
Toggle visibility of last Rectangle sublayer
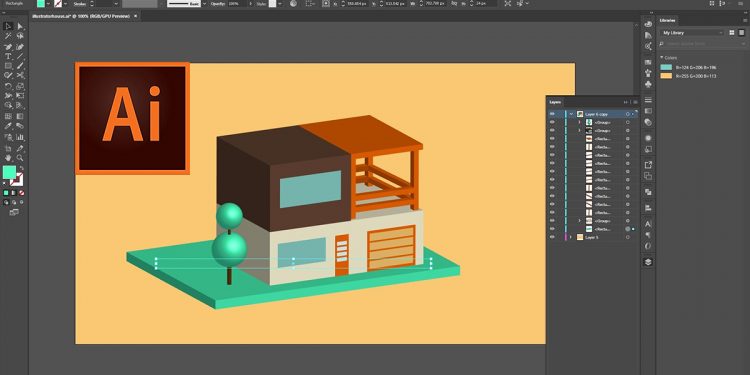pos(552,229)
